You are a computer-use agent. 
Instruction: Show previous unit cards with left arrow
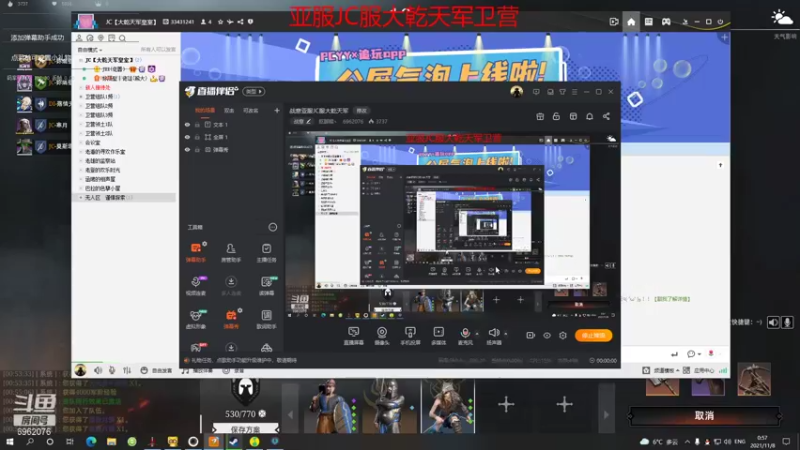(290, 414)
